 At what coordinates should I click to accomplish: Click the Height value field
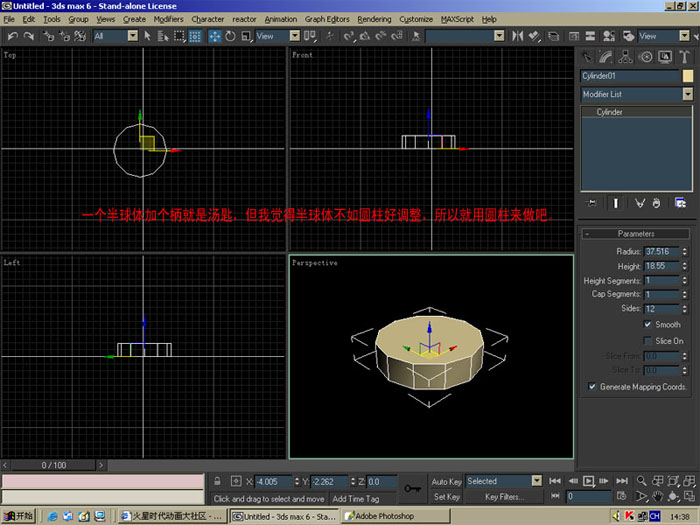tap(661, 266)
